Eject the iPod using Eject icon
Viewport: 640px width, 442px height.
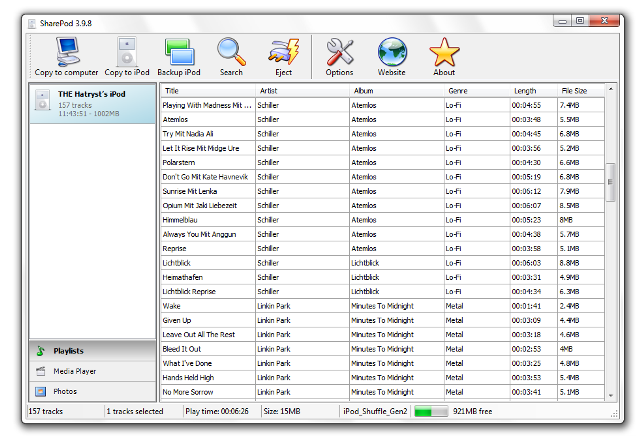(x=283, y=57)
